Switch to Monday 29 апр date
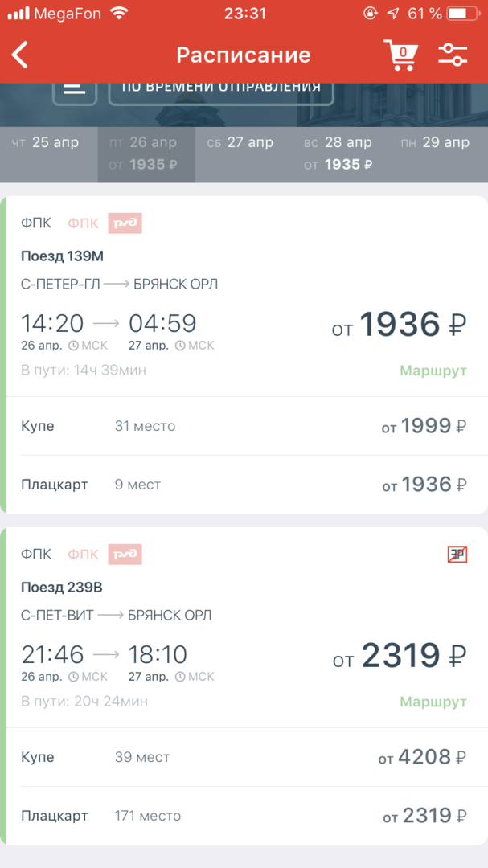Image resolution: width=488 pixels, height=868 pixels. click(x=435, y=144)
